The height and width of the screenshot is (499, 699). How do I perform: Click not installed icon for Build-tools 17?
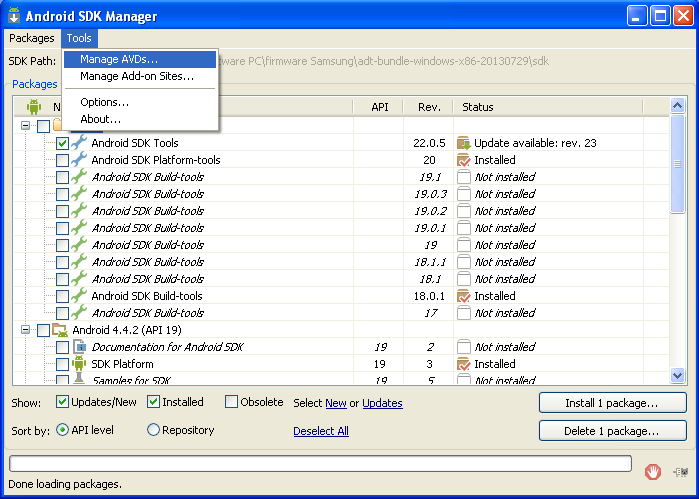464,313
